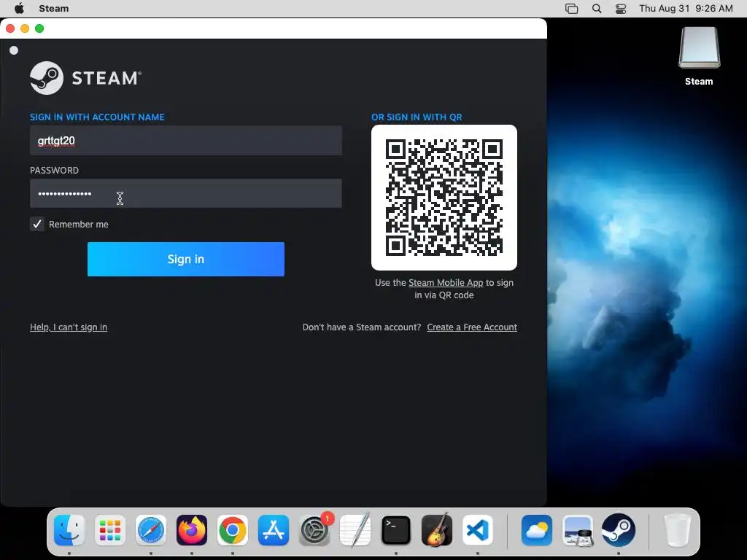747x560 pixels.
Task: Click the date and time in the menu bar
Action: (686, 9)
